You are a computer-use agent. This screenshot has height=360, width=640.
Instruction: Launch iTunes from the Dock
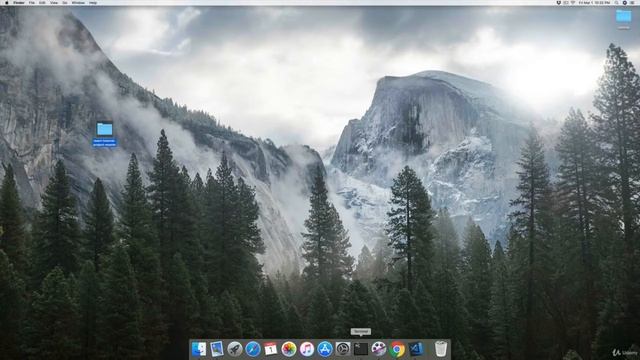tap(307, 349)
